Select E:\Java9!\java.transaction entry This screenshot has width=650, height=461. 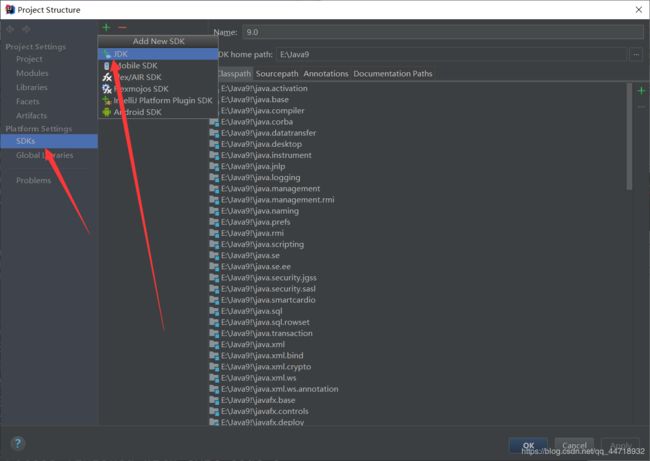(x=267, y=333)
